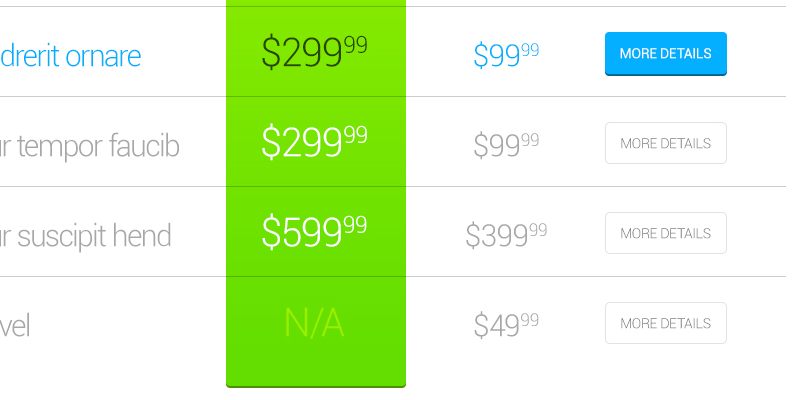This screenshot has height=400, width=800.
Task: Click the superscript 99 beside green-column $599
Action: click(x=355, y=224)
